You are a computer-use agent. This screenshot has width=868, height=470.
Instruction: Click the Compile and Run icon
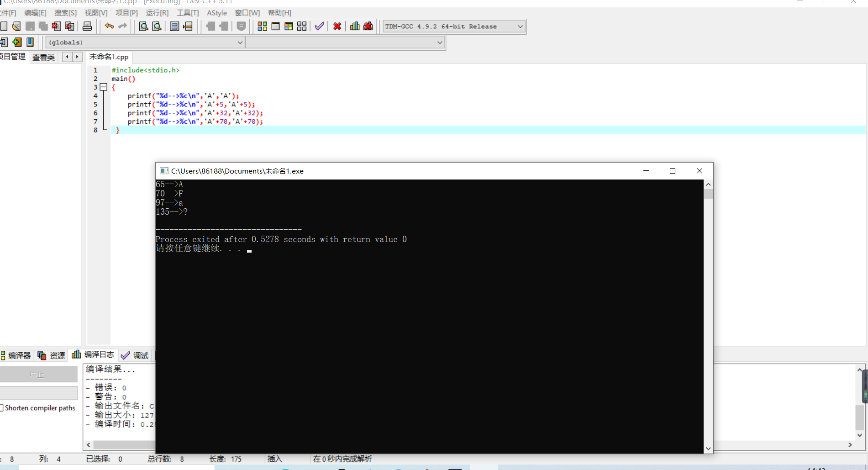[x=289, y=26]
